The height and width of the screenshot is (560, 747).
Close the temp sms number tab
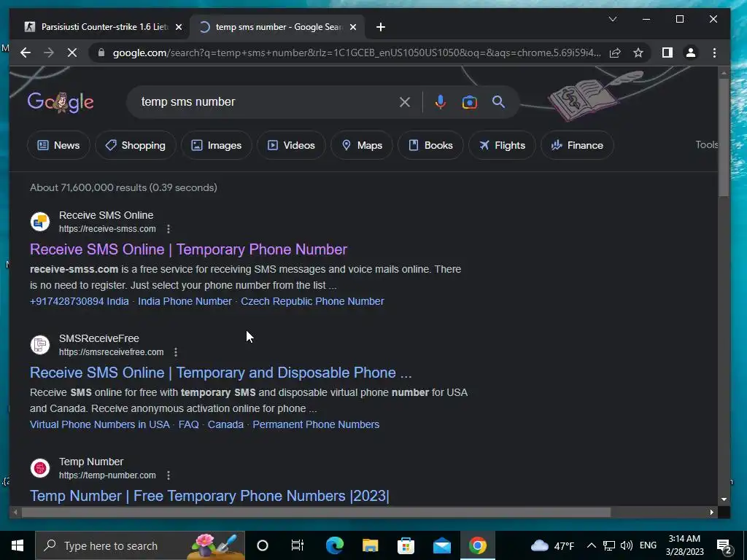353,27
